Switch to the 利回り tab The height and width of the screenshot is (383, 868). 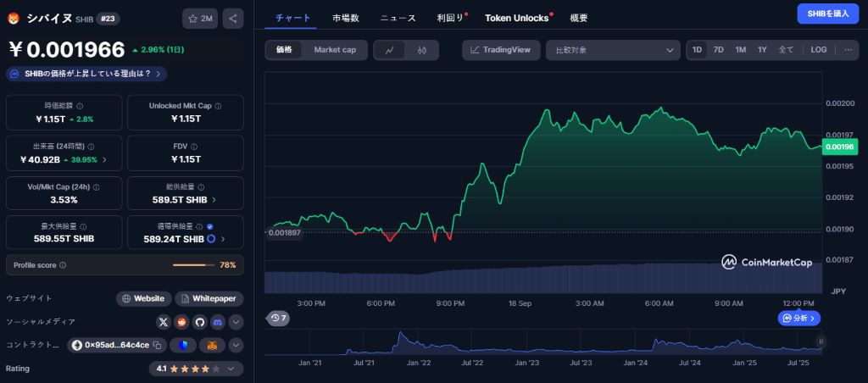point(450,18)
